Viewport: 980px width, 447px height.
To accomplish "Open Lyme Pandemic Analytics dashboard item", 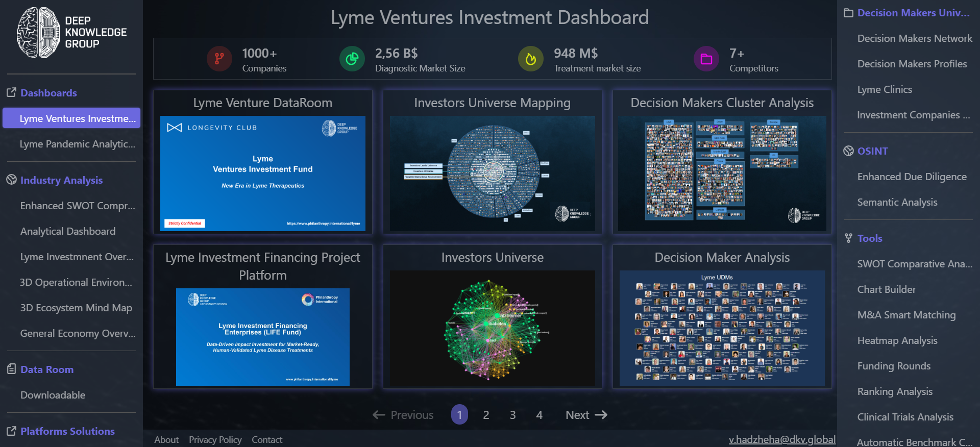I will (78, 144).
